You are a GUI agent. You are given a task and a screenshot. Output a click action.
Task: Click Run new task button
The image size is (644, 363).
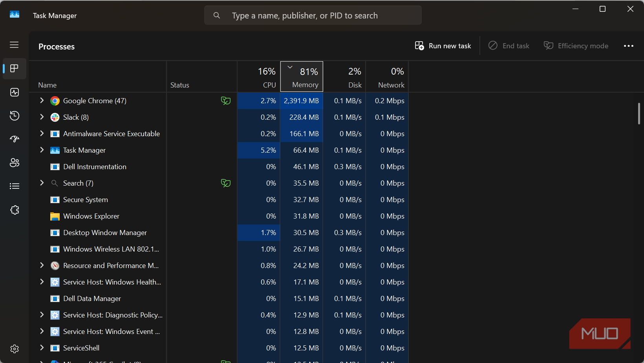coord(443,46)
